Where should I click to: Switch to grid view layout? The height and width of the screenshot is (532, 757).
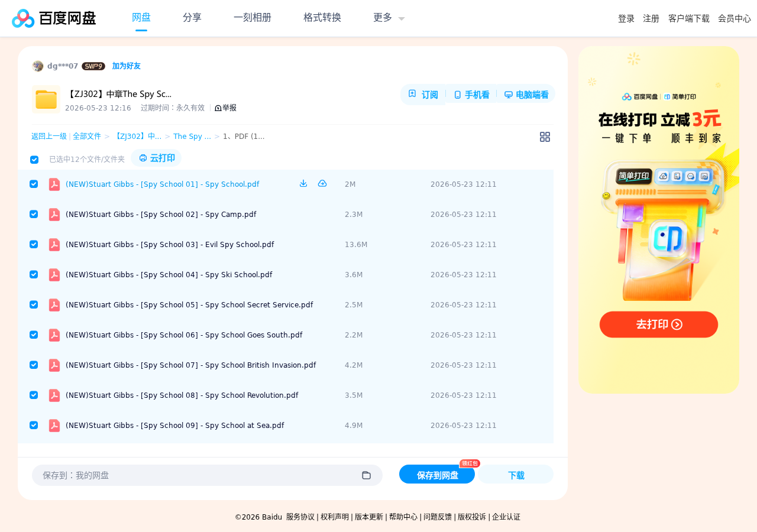pos(545,137)
